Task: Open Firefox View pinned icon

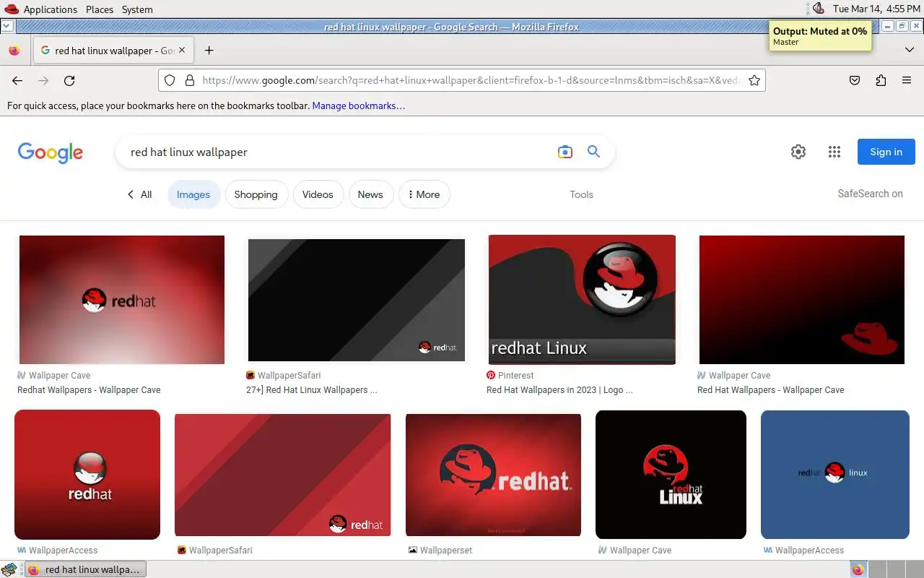Action: pyautogui.click(x=14, y=51)
